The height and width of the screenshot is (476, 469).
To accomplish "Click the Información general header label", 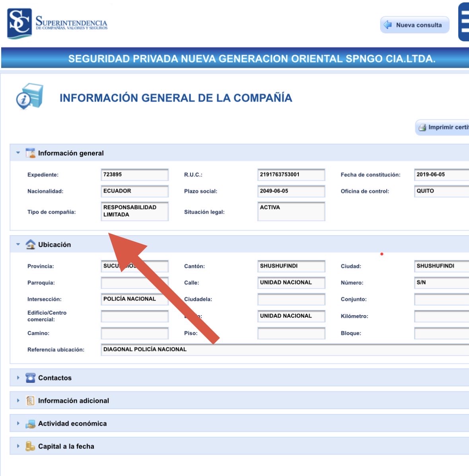I will [71, 153].
